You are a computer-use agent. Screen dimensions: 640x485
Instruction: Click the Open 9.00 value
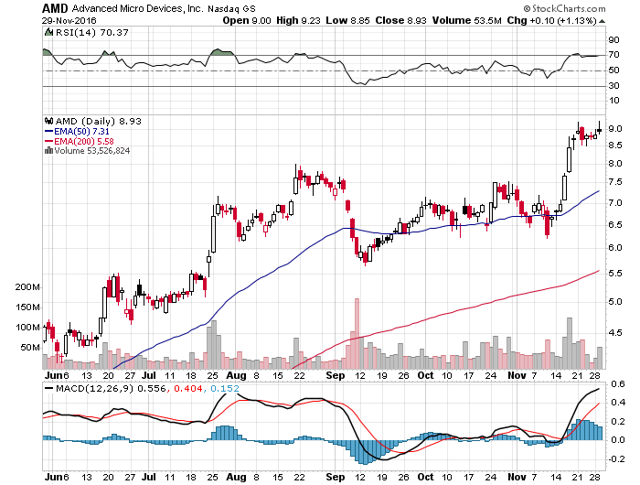click(247, 20)
